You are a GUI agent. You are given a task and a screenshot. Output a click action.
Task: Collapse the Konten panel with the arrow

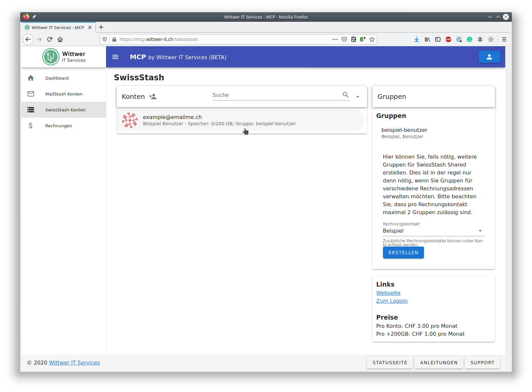(x=358, y=97)
